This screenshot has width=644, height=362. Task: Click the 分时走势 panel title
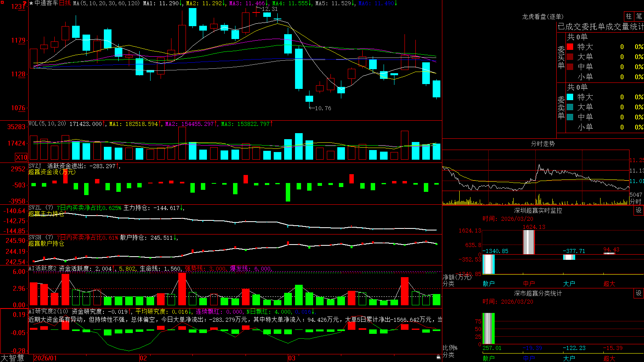[543, 144]
